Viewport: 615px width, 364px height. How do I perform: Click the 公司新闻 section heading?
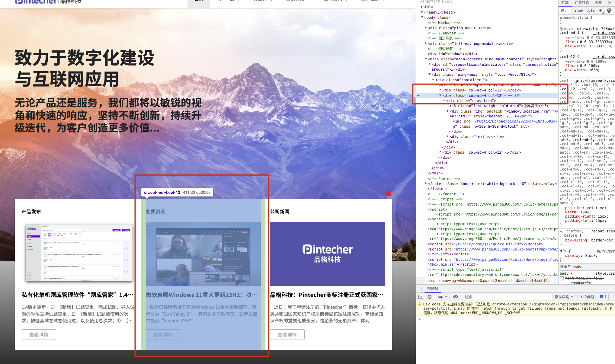point(280,212)
